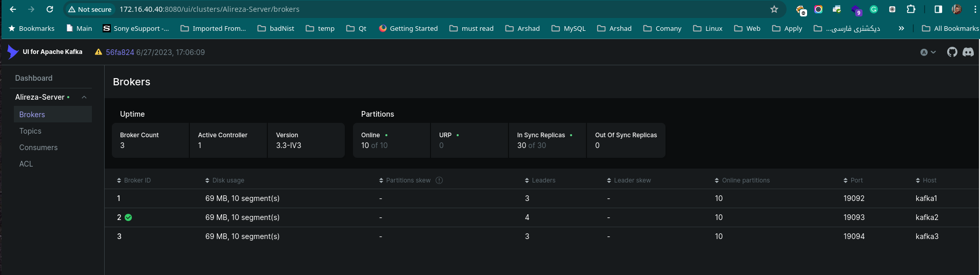Reload the current page
This screenshot has height=275, width=980.
[50, 9]
